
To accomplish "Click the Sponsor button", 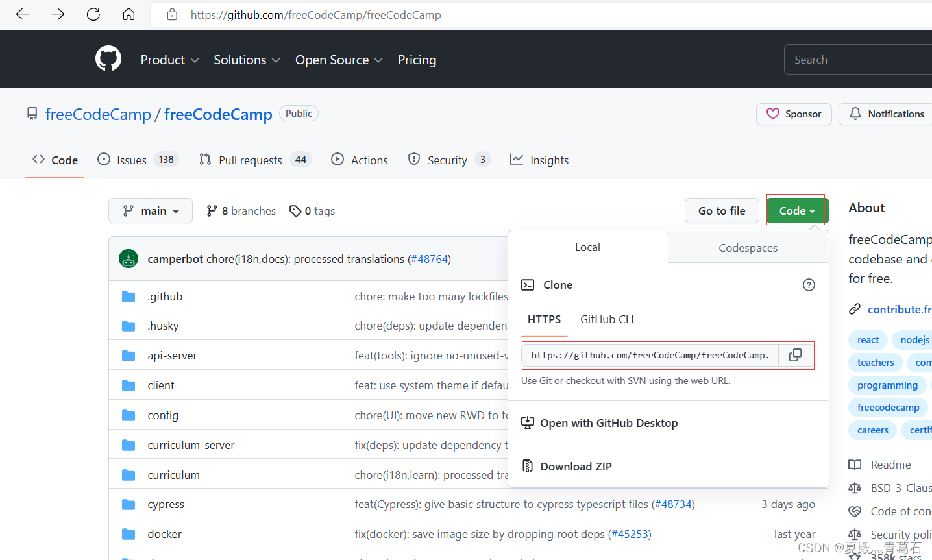I will point(794,114).
